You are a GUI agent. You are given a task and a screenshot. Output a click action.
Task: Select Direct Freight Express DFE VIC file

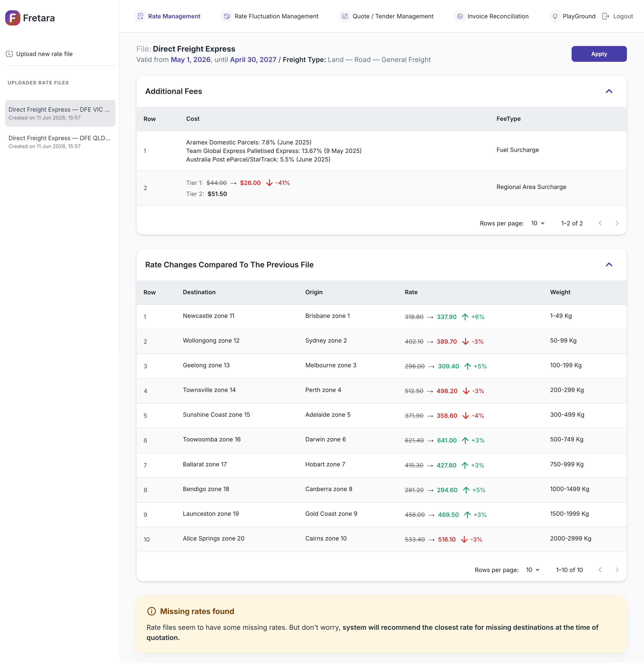pos(60,113)
